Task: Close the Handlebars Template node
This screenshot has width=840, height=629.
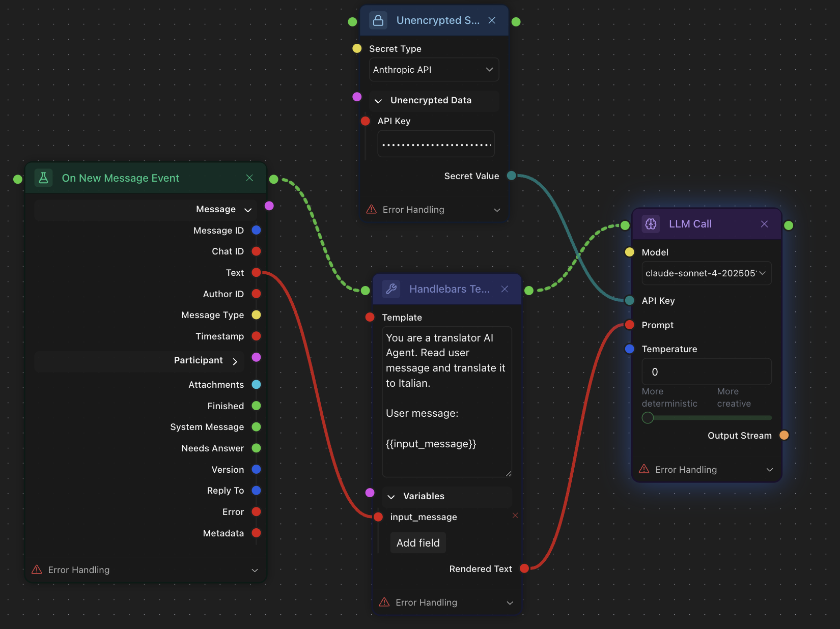Action: pyautogui.click(x=505, y=289)
